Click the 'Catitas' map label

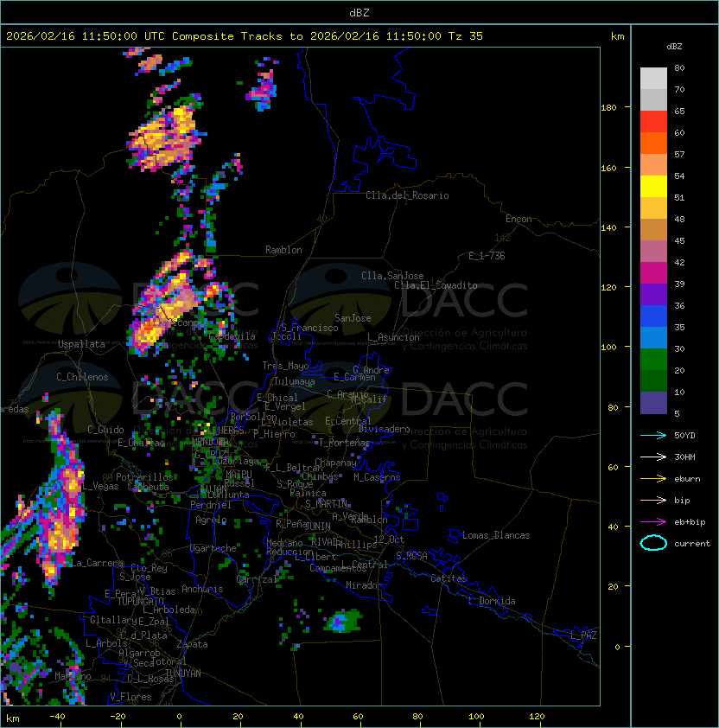pos(449,578)
